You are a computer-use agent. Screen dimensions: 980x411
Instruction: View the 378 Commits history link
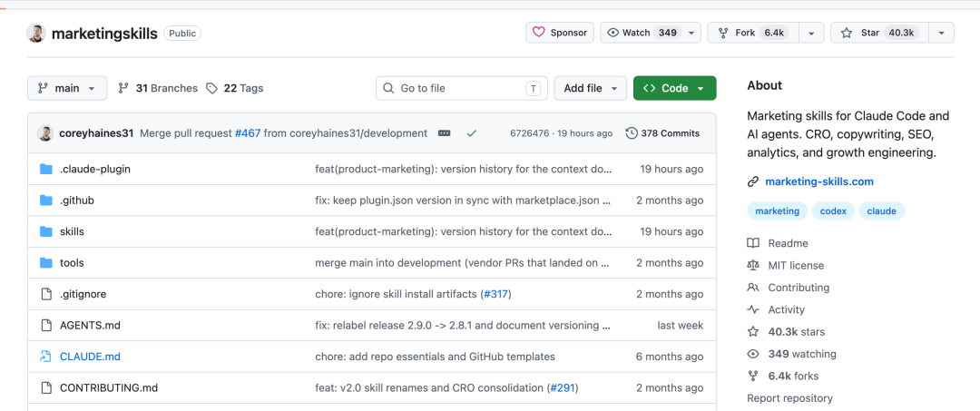pos(662,133)
